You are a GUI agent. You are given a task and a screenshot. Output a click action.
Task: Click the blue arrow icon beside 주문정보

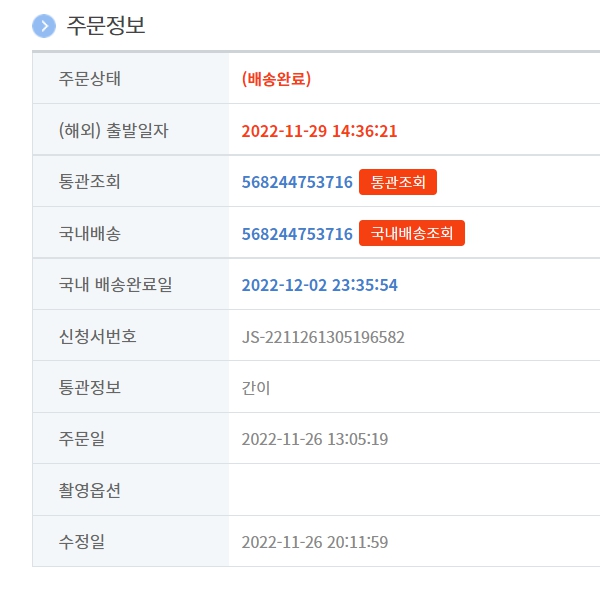tap(44, 26)
